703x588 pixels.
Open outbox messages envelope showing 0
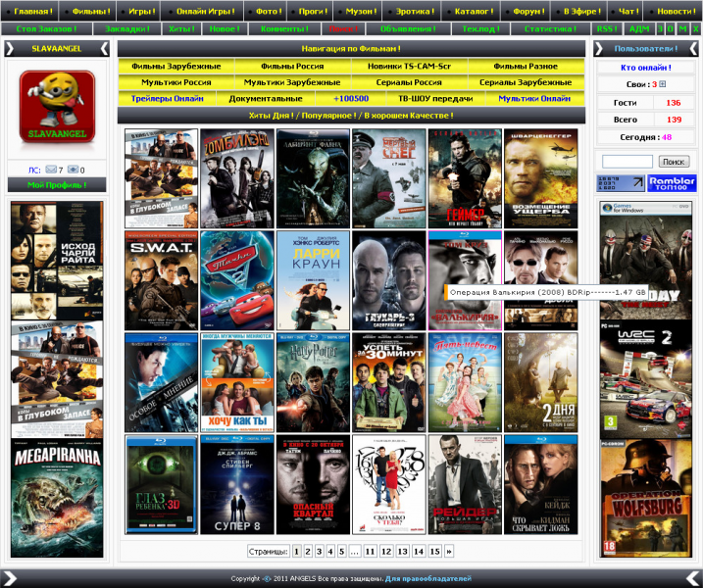[73, 170]
